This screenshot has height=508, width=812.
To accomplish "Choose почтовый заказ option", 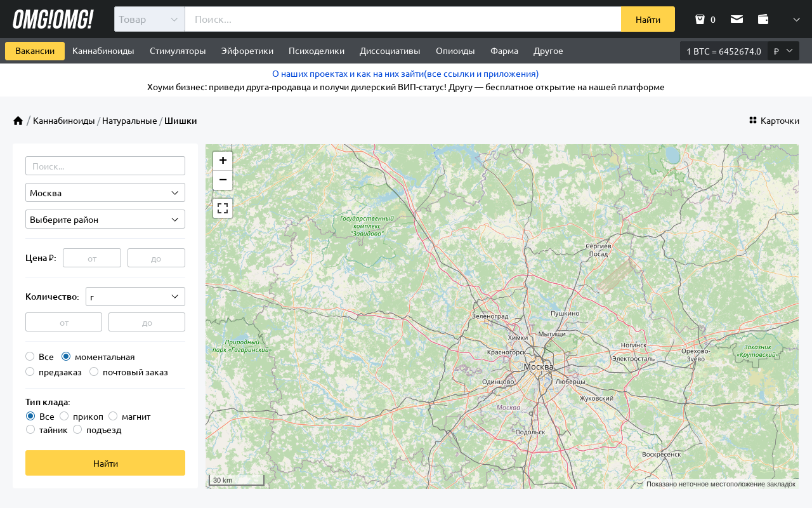I will 94,371.
